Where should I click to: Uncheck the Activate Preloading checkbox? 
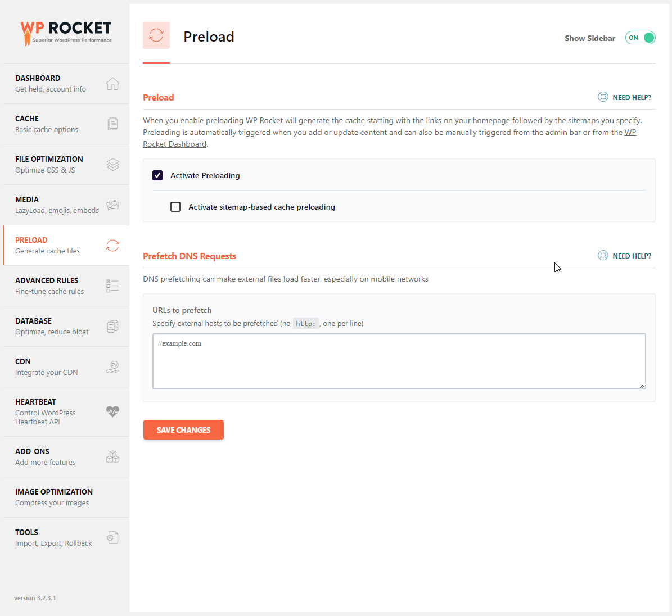(x=157, y=175)
